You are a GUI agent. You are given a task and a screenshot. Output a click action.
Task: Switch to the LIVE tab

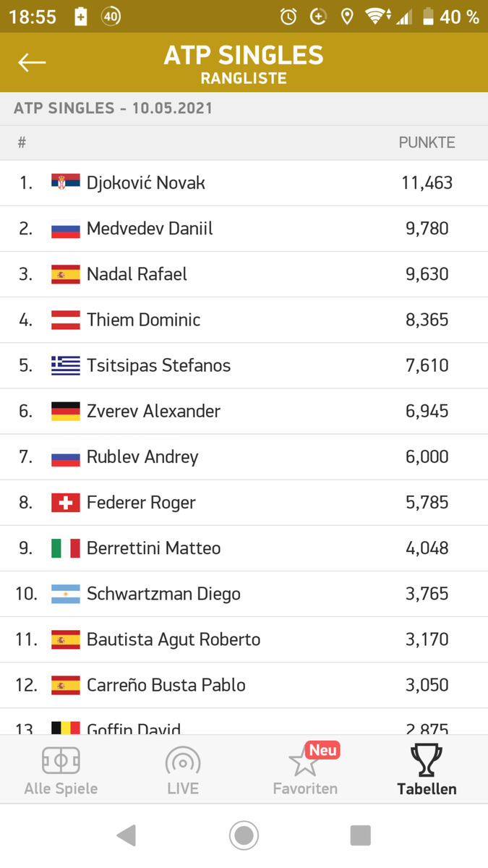(x=183, y=771)
